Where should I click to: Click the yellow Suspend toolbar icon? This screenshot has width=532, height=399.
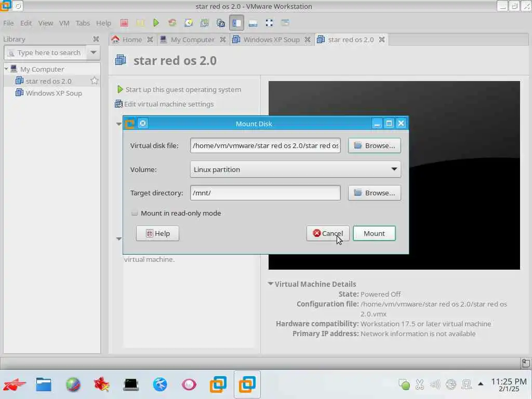(140, 23)
